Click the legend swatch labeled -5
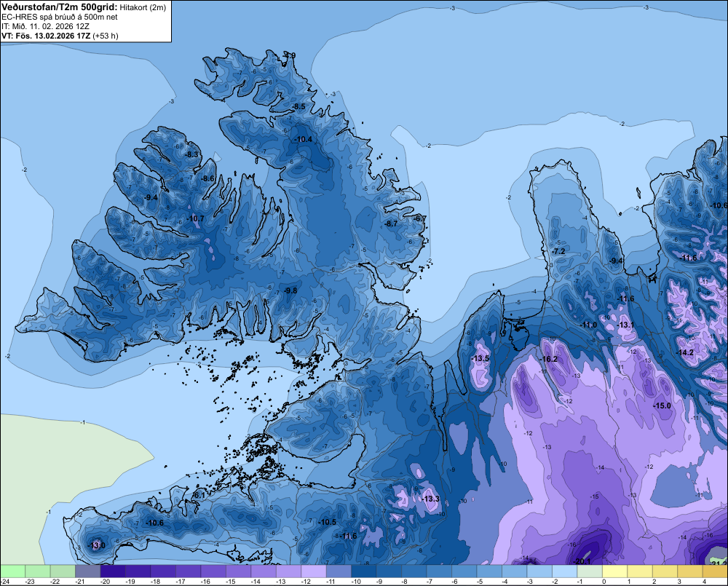 489,571
